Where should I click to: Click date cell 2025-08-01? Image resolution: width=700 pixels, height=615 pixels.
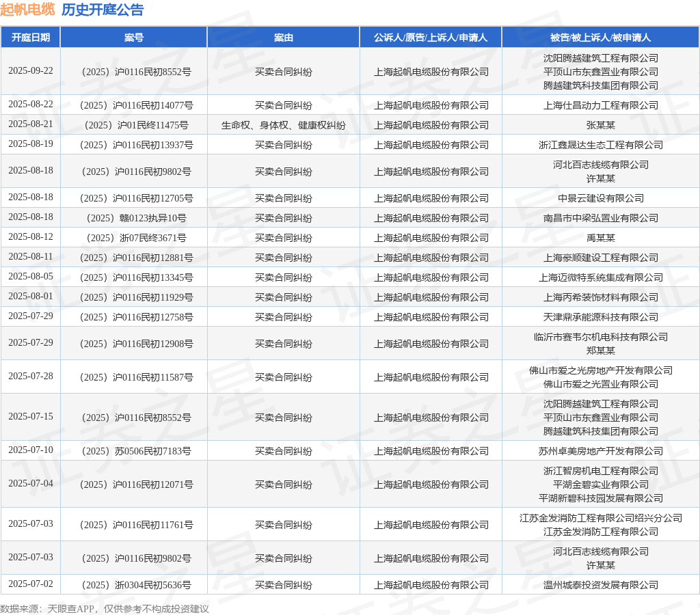30,297
